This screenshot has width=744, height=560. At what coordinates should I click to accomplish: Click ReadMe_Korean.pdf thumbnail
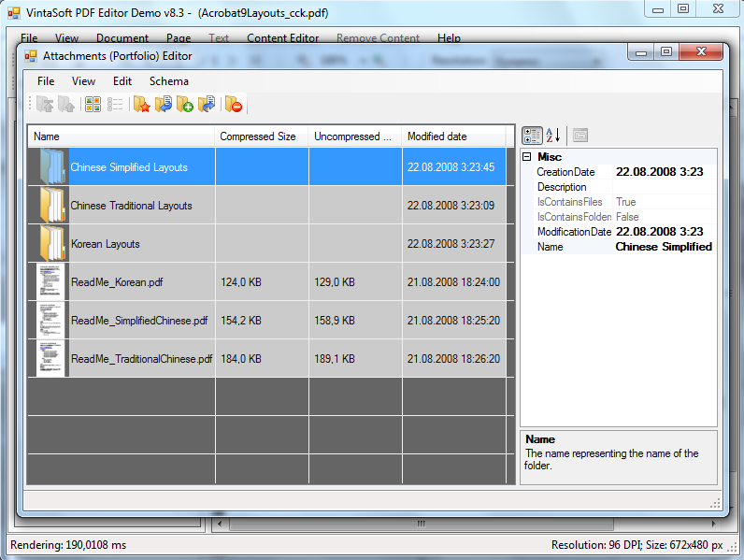point(50,282)
